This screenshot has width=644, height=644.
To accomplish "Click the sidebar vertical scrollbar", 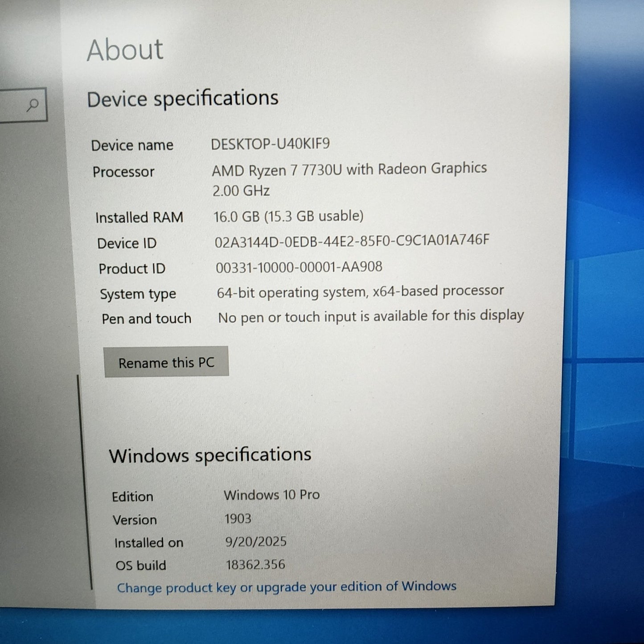I will tap(85, 481).
